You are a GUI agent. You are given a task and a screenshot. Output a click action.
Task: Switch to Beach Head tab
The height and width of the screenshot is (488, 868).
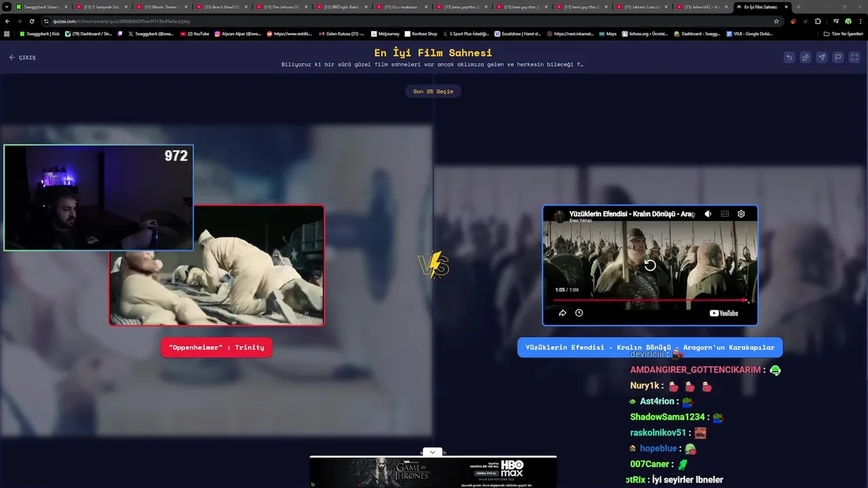coord(220,7)
